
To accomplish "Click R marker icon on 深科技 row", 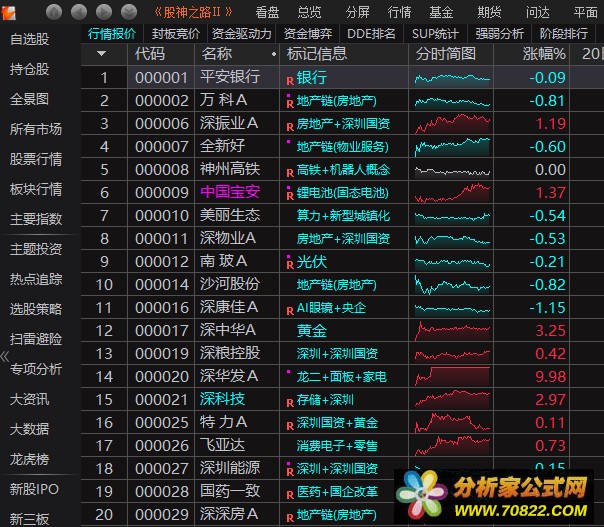I will 290,403.
